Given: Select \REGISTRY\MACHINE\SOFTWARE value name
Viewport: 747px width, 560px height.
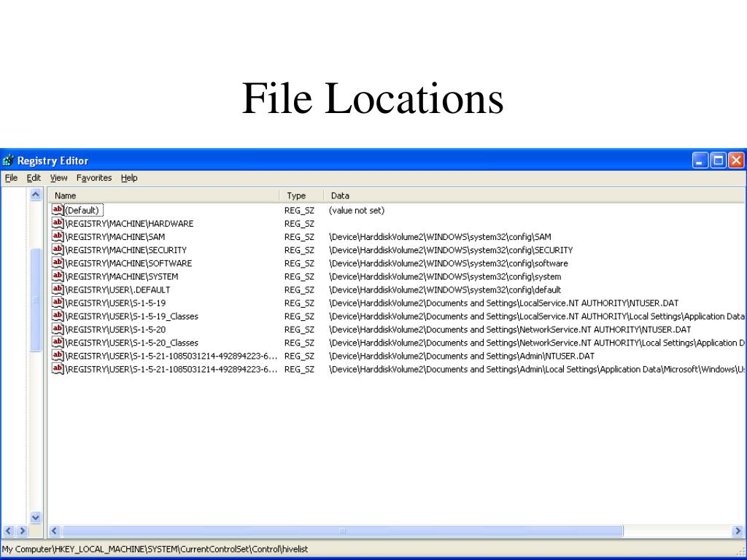Looking at the screenshot, I should (128, 263).
